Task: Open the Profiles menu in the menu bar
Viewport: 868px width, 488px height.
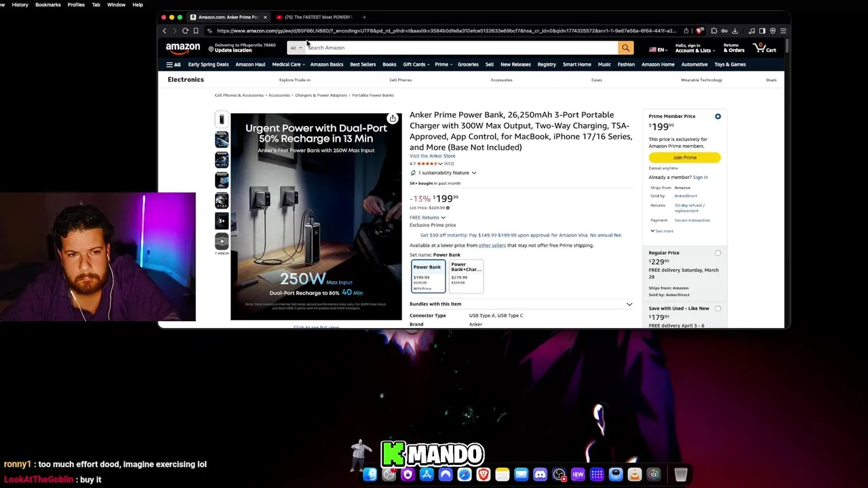Action: click(76, 5)
